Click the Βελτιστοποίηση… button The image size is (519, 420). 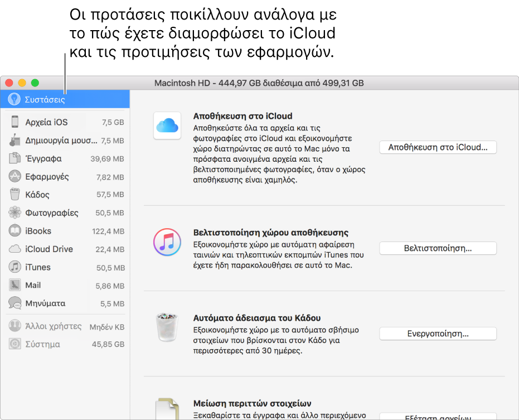tap(438, 248)
